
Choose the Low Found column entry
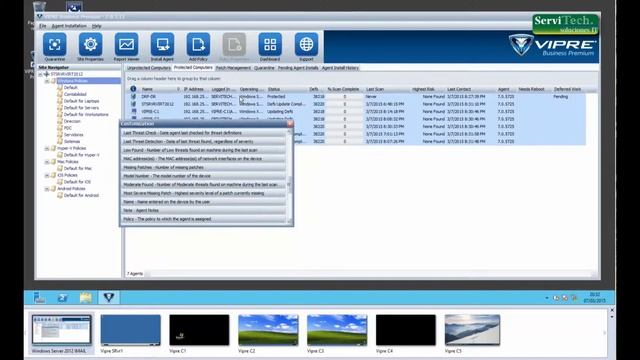(x=204, y=150)
